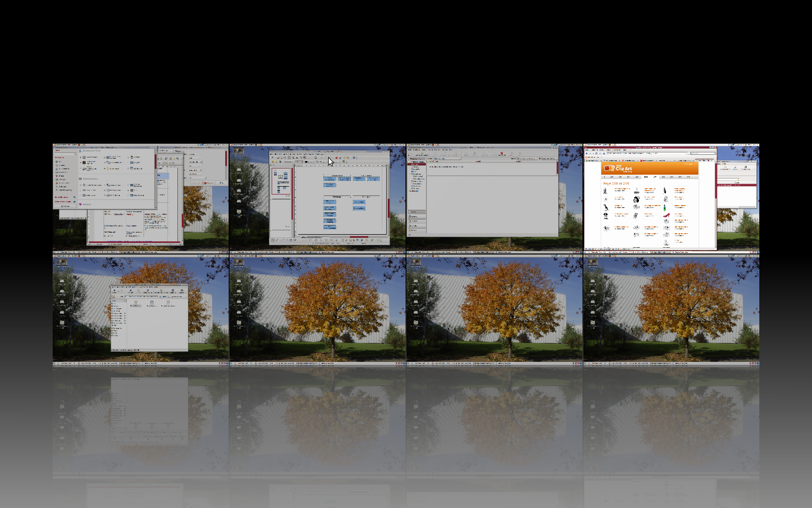Click the file browser location path field

point(141,297)
